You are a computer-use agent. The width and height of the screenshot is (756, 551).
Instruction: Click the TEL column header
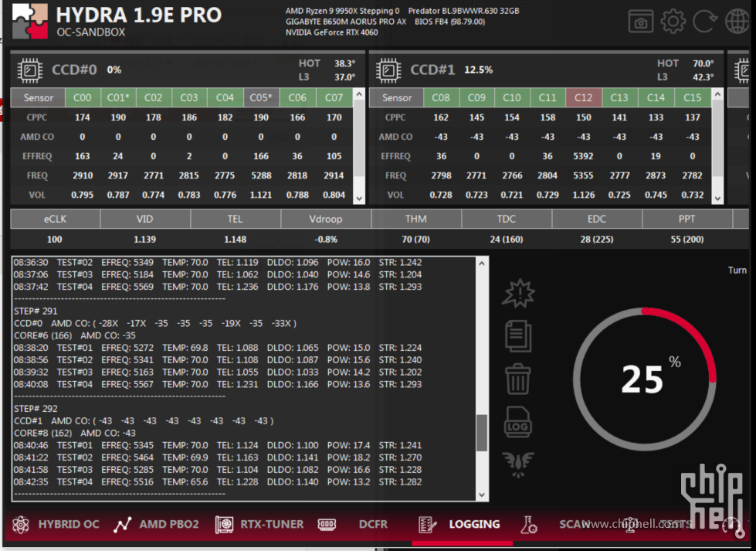[236, 219]
